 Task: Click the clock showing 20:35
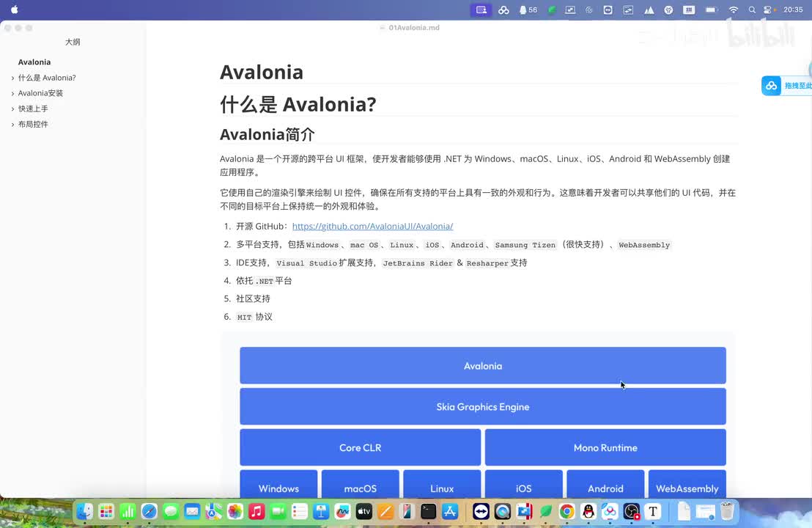tap(793, 10)
